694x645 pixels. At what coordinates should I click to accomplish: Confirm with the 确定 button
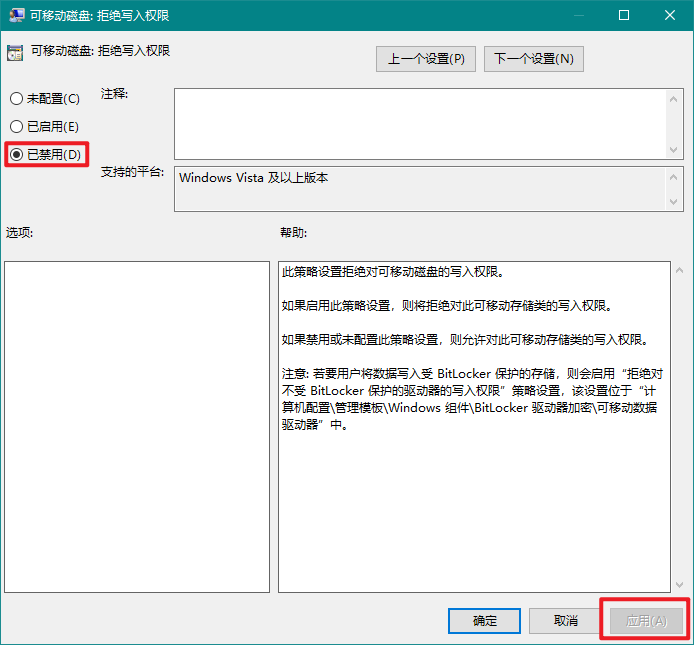(x=485, y=621)
